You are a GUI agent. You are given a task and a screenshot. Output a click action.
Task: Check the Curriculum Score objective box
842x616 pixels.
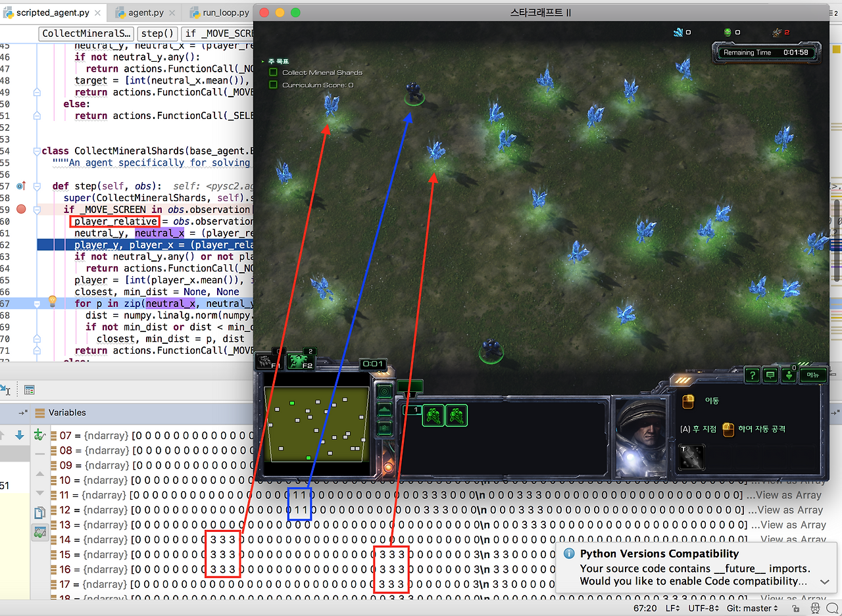273,85
